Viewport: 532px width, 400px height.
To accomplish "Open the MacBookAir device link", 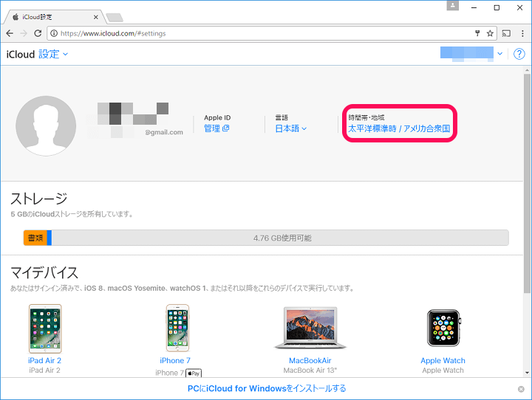I will click(x=310, y=360).
